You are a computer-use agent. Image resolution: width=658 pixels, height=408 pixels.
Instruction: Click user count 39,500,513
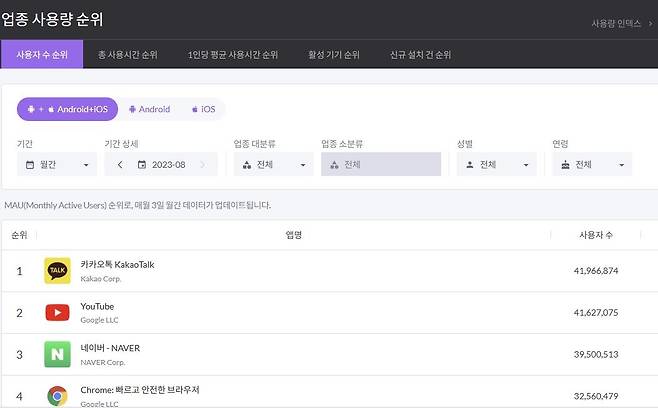click(596, 354)
